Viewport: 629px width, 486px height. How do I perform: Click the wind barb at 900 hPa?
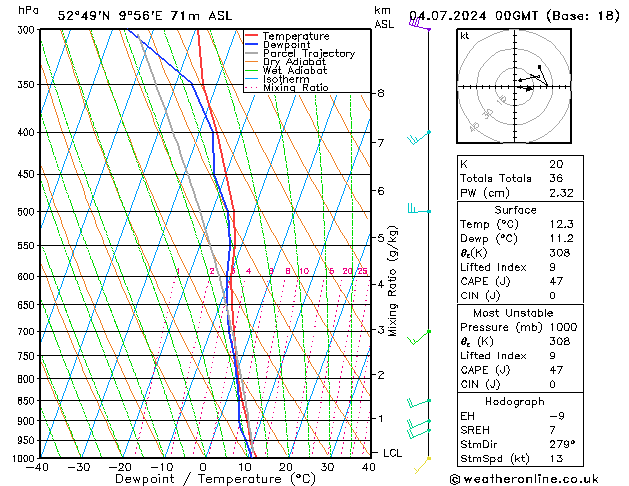click(x=419, y=423)
